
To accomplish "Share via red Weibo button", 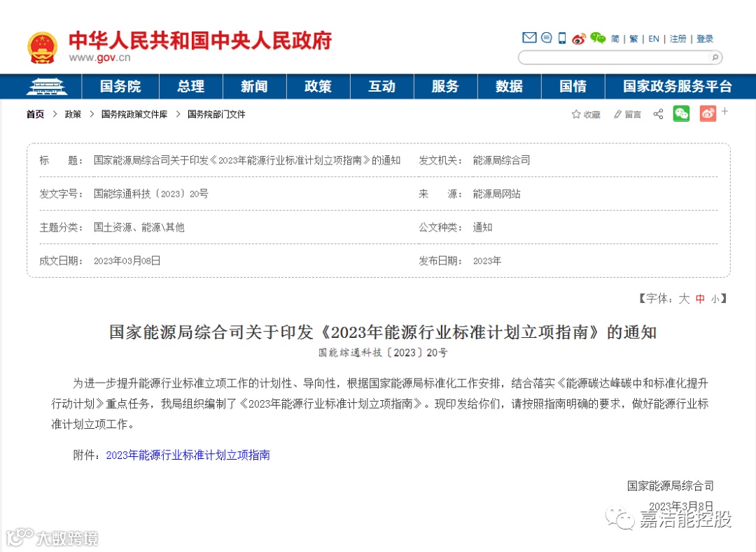I will [707, 113].
